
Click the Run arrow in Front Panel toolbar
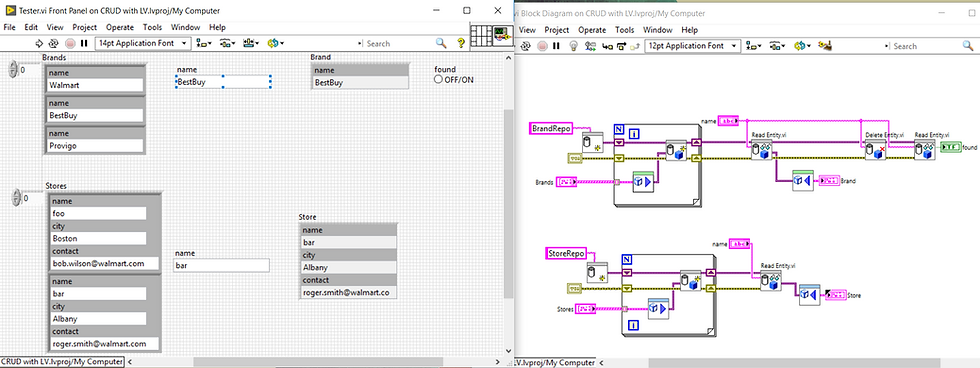[39, 43]
